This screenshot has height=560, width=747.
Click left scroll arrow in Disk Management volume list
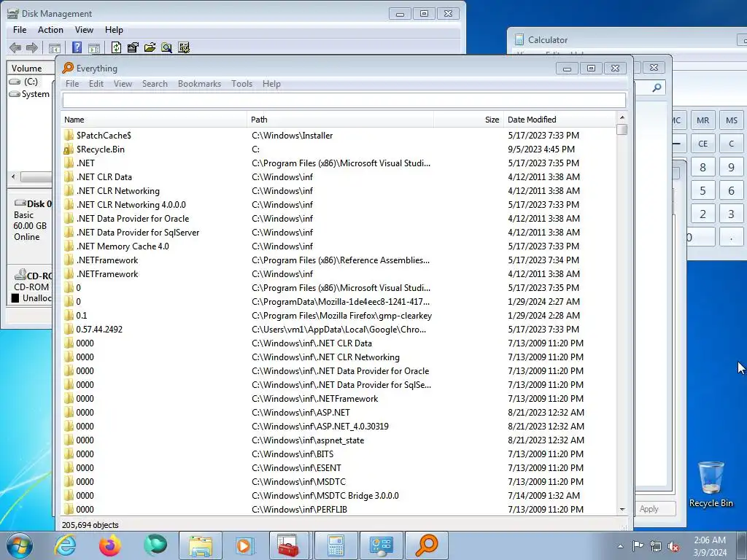(13, 176)
